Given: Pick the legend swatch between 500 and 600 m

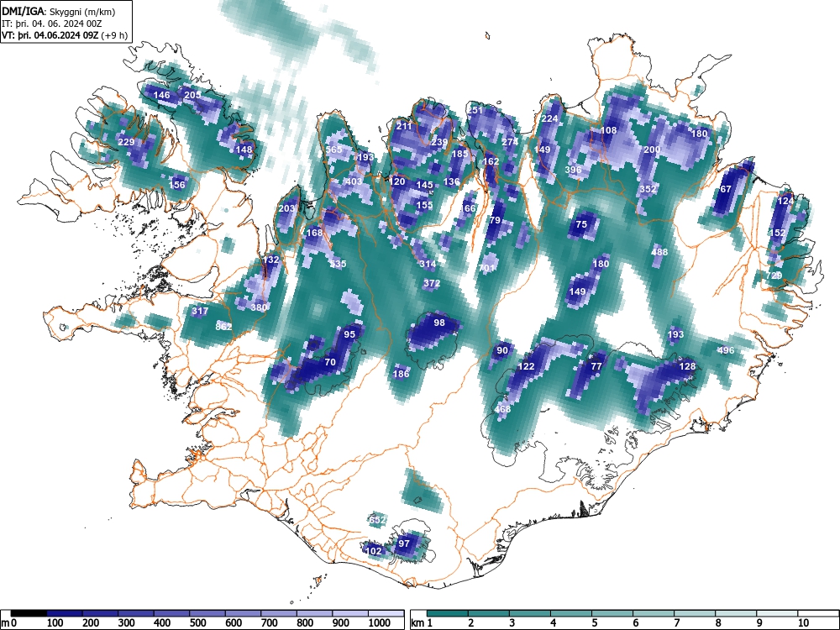Looking at the screenshot, I should tap(207, 613).
